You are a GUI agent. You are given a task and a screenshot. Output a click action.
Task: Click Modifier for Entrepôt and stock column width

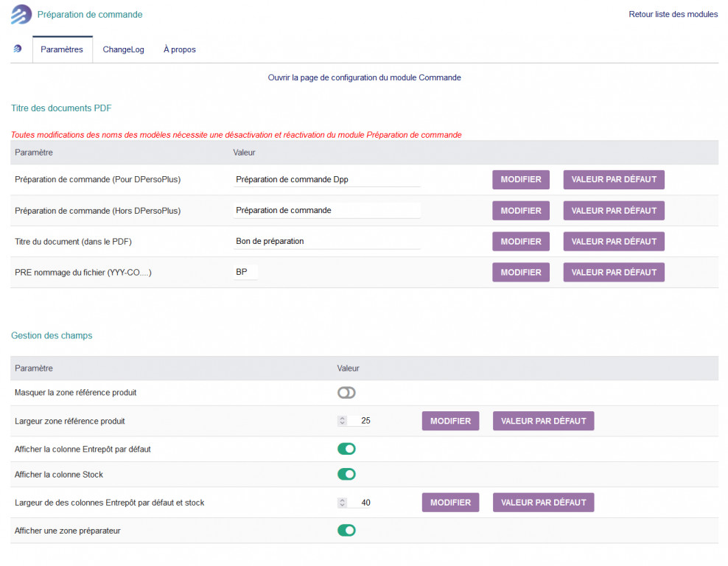coord(450,503)
